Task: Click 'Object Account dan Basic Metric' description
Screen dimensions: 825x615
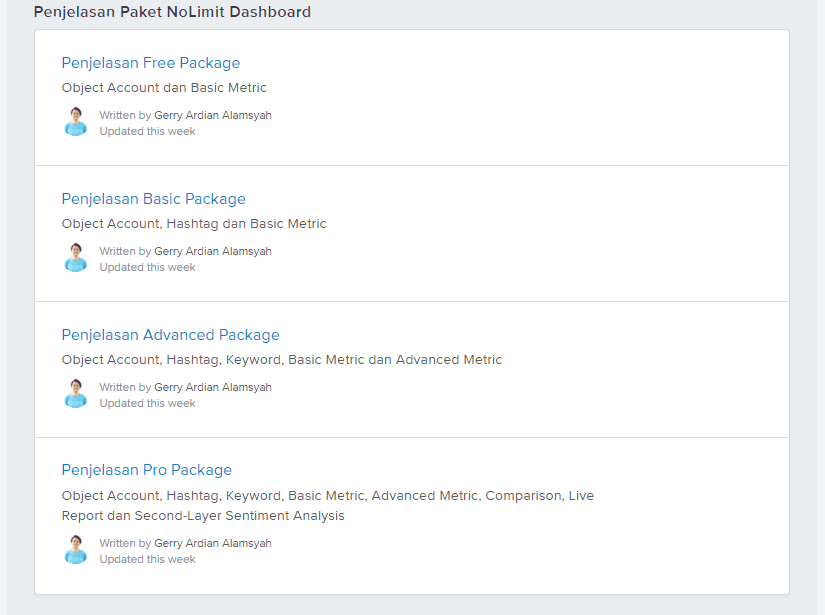Action: pyautogui.click(x=164, y=88)
